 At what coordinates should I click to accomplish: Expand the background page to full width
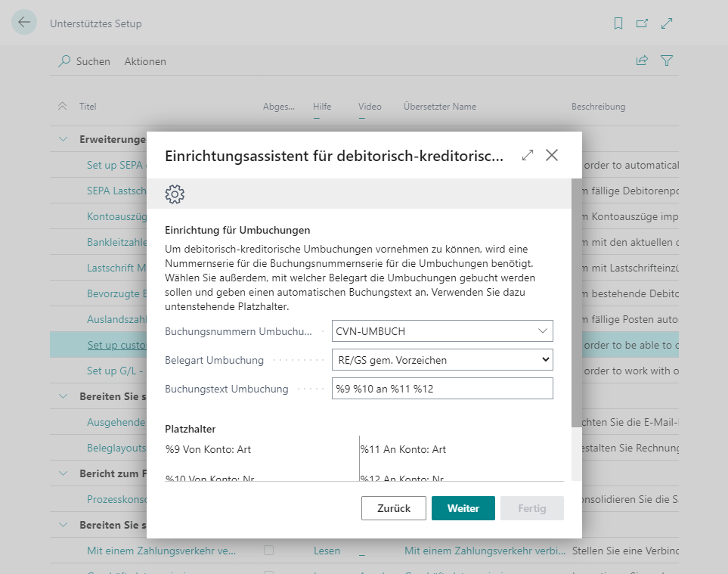tap(667, 23)
